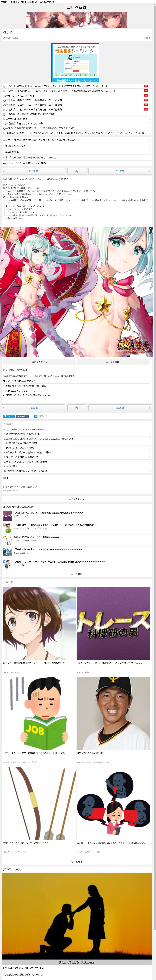This screenshot has height=980, width=156.
Task: Open the トレース 科捜研の男 trend thumbnail
Action: [x=114, y=624]
